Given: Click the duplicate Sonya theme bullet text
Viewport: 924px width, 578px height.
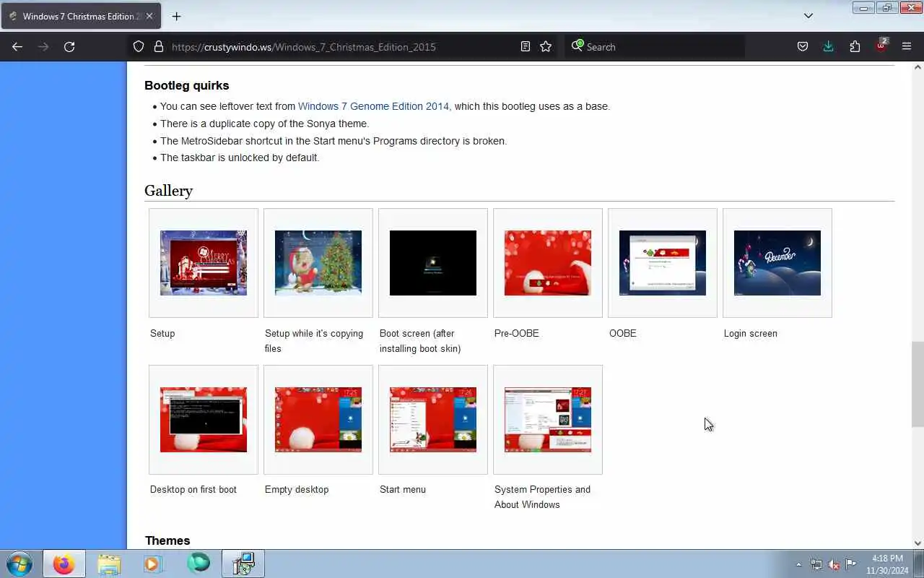Looking at the screenshot, I should [x=264, y=124].
